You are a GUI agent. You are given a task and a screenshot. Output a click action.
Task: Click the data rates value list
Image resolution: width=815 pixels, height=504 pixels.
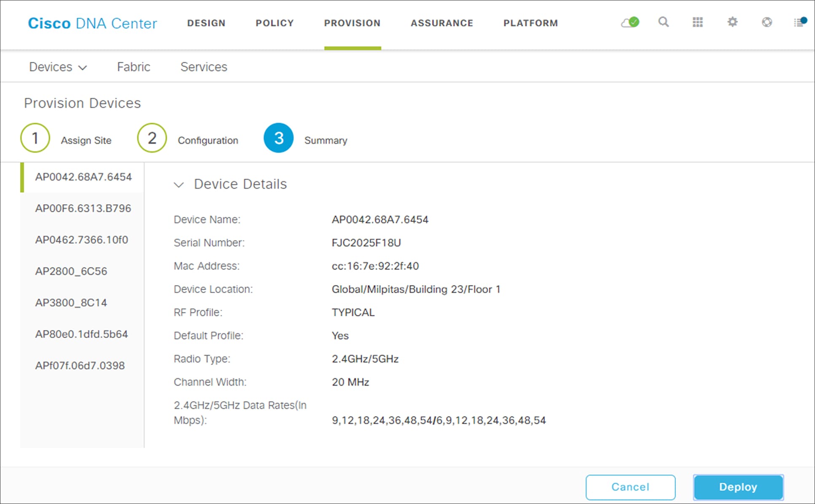(439, 420)
